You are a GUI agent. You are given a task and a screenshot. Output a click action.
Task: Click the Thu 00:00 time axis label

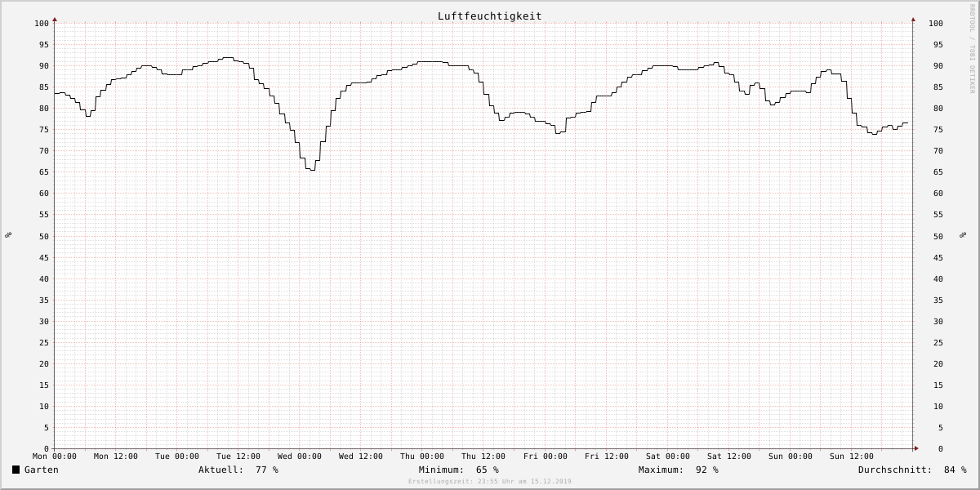(x=422, y=457)
